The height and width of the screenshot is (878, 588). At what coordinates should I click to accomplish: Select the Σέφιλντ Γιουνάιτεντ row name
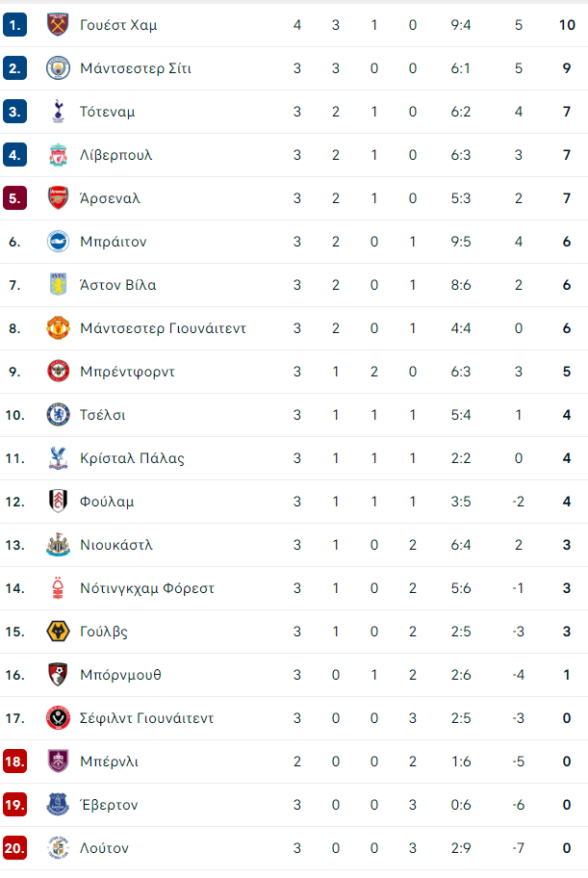coord(146,718)
